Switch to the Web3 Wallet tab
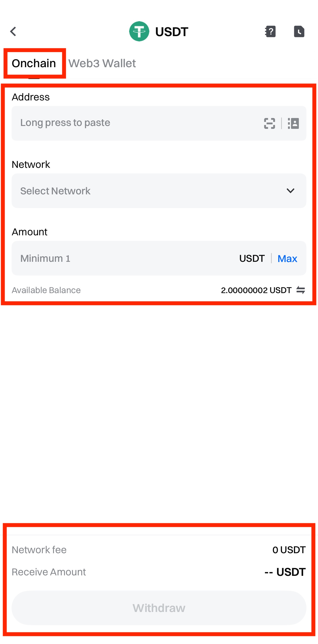The width and height of the screenshot is (318, 644). [102, 63]
